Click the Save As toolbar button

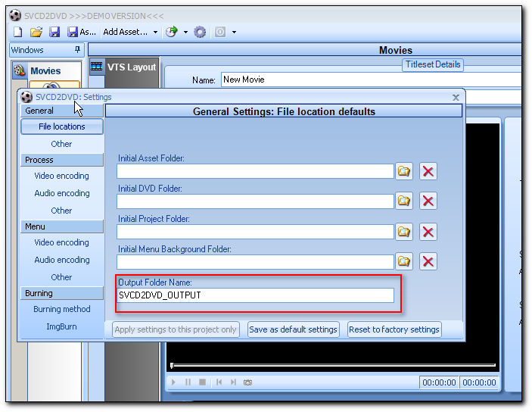click(x=81, y=32)
